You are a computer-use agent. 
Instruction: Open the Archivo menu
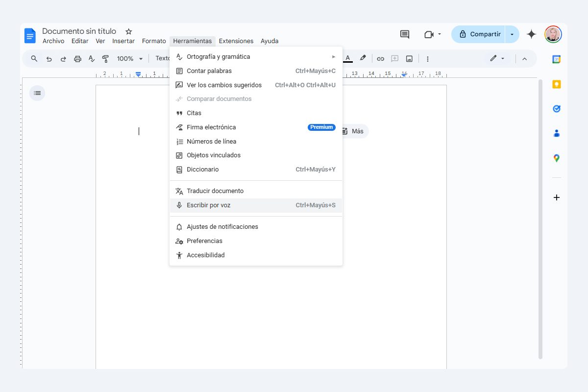click(x=53, y=41)
